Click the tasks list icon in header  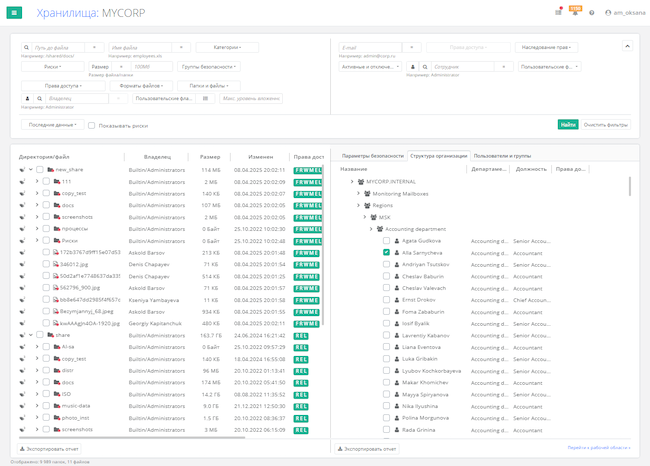tap(558, 13)
